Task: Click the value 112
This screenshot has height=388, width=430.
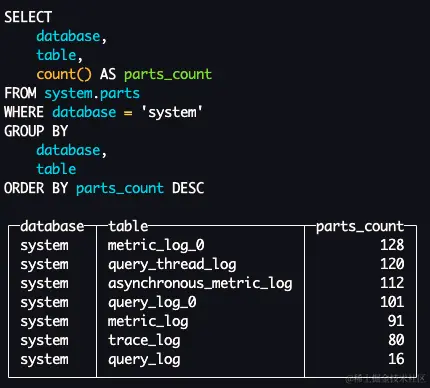Action: [392, 283]
